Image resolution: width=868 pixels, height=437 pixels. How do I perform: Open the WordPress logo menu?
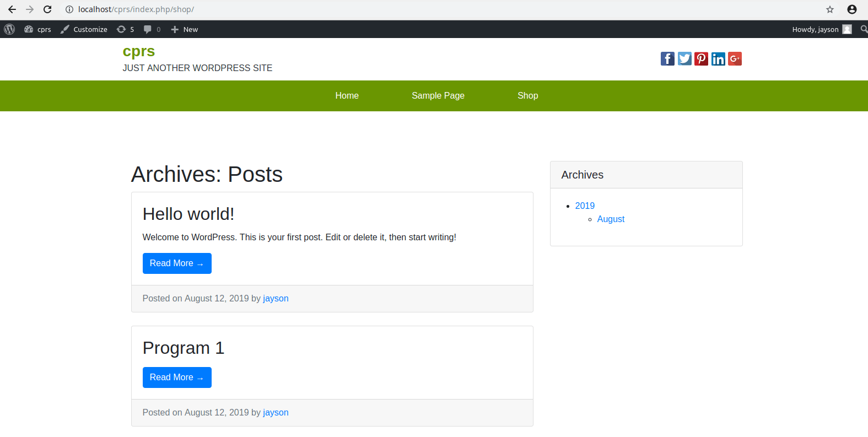click(9, 29)
